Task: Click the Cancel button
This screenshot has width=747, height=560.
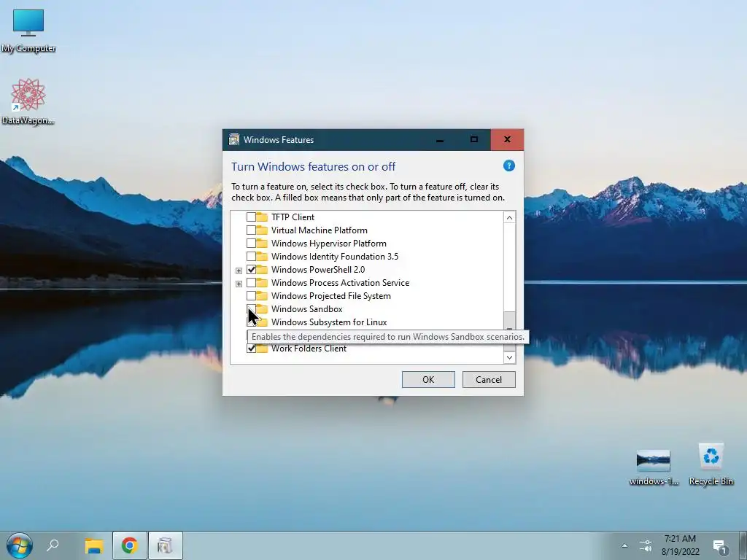Action: pyautogui.click(x=489, y=379)
